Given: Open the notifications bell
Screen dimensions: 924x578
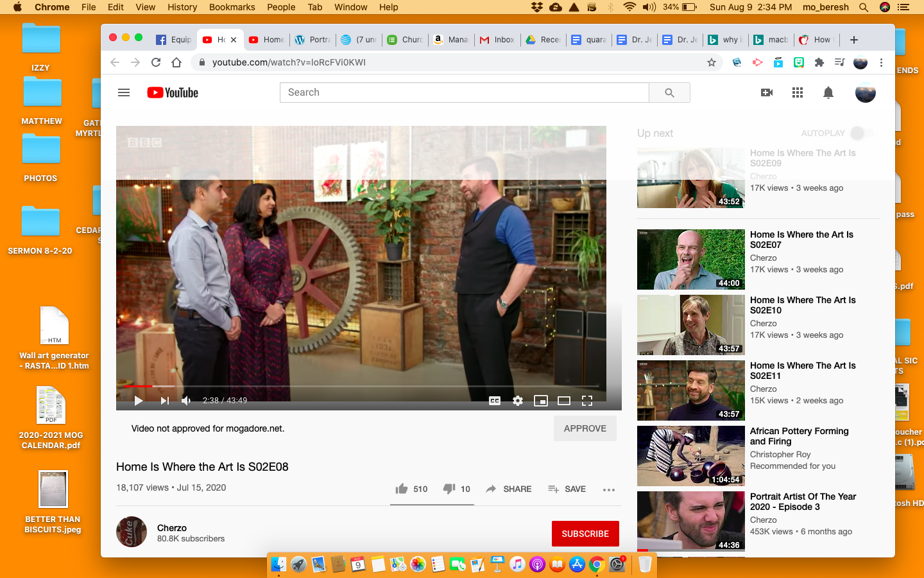Looking at the screenshot, I should tap(828, 92).
